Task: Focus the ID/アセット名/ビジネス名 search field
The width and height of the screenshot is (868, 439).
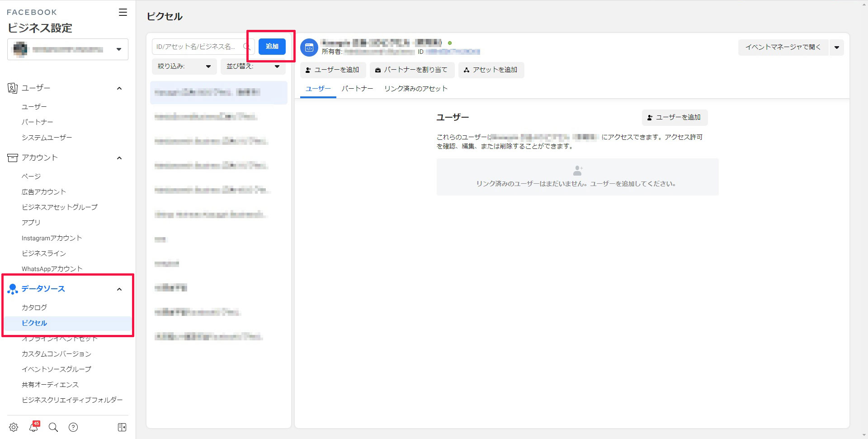Action: [x=203, y=47]
